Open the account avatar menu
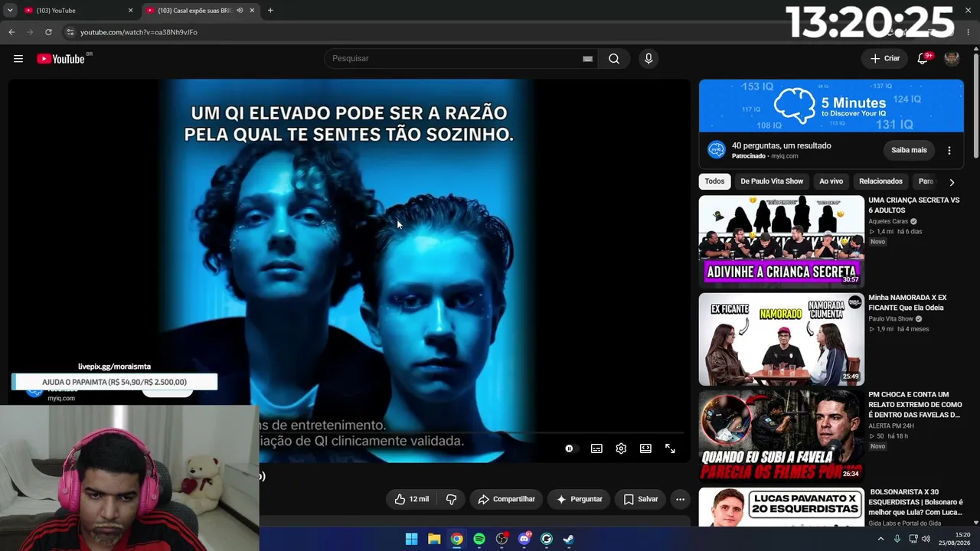980x551 pixels. [952, 59]
